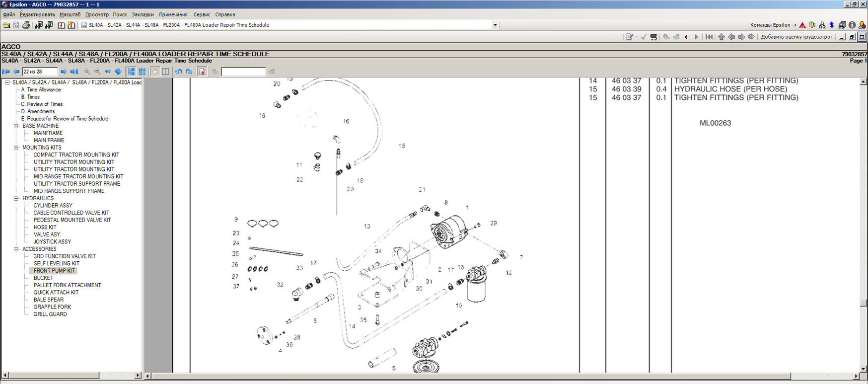
Task: Click the page number input field
Action: [40, 72]
